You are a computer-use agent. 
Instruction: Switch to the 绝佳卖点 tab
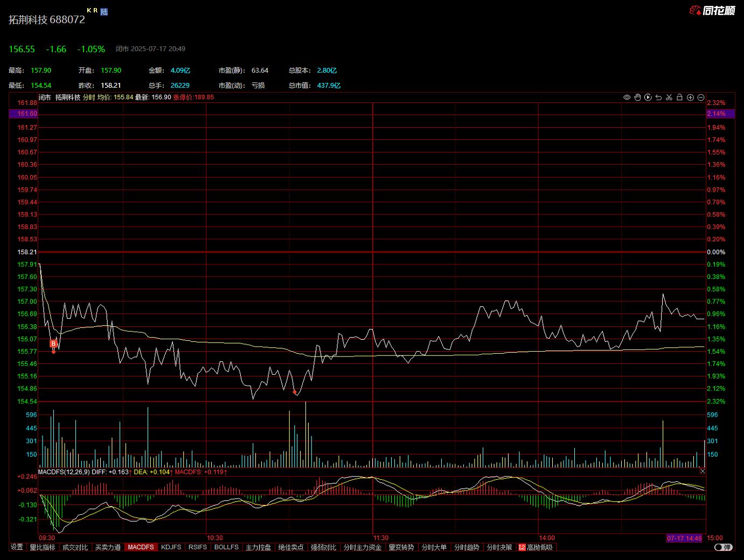pyautogui.click(x=291, y=547)
